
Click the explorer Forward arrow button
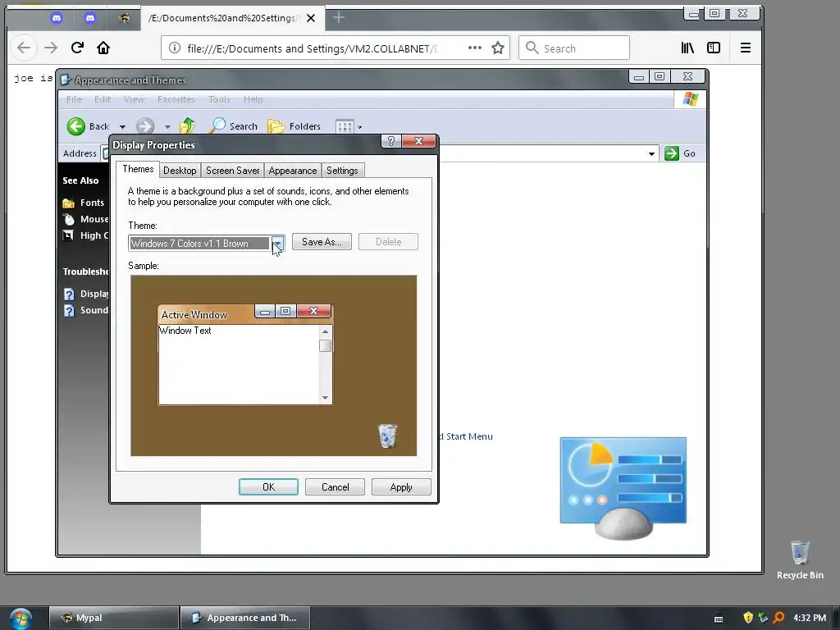pos(144,126)
